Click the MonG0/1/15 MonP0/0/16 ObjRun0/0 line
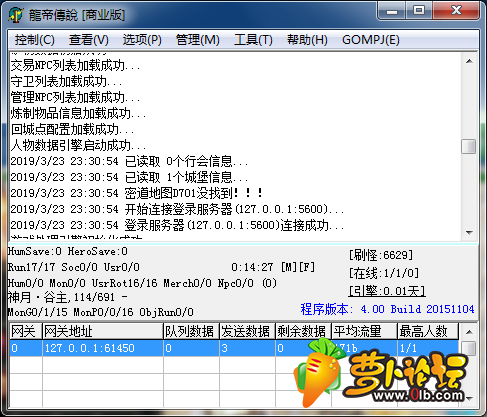Screen dimensions: 487x417 point(101,312)
